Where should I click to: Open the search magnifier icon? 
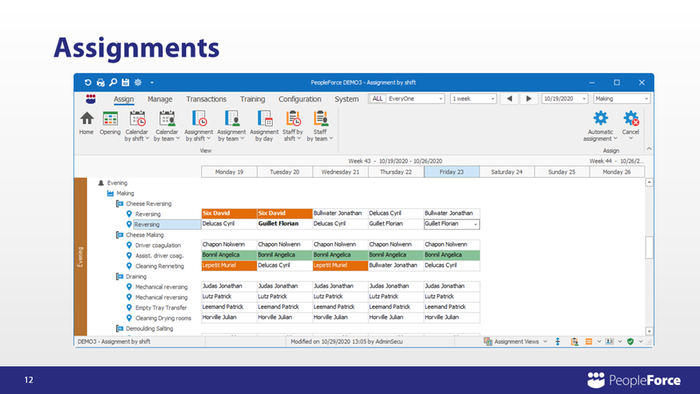[113, 82]
